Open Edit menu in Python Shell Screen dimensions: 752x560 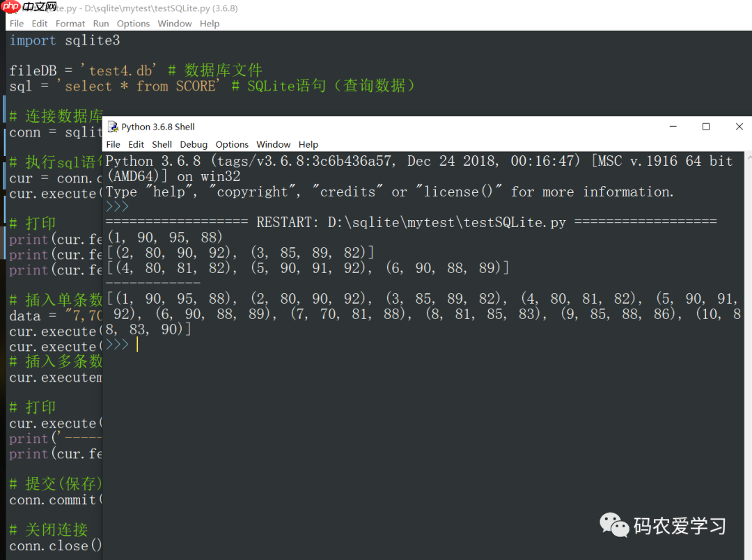pyautogui.click(x=136, y=144)
